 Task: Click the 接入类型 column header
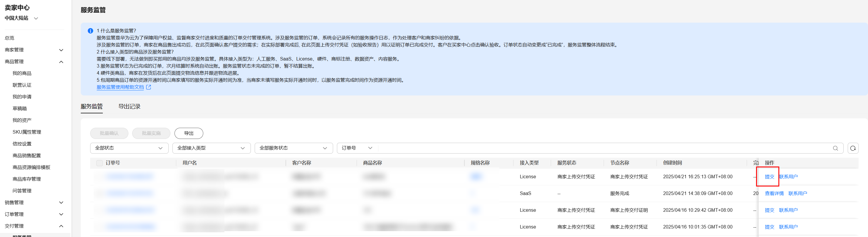pos(529,163)
